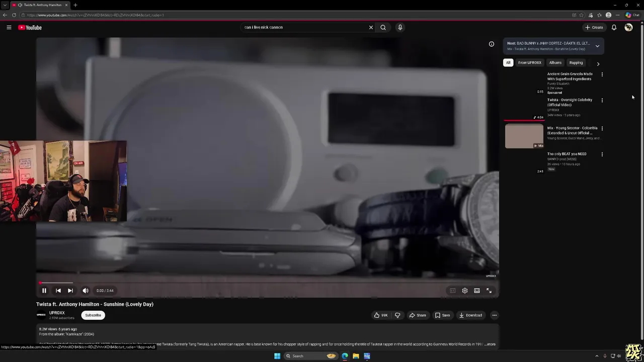Open the notifications bell
The height and width of the screenshot is (362, 644).
[x=614, y=28]
